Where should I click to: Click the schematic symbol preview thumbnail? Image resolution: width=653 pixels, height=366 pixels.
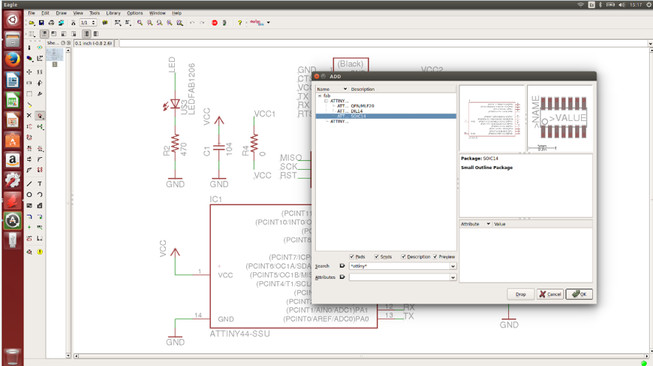coord(492,118)
